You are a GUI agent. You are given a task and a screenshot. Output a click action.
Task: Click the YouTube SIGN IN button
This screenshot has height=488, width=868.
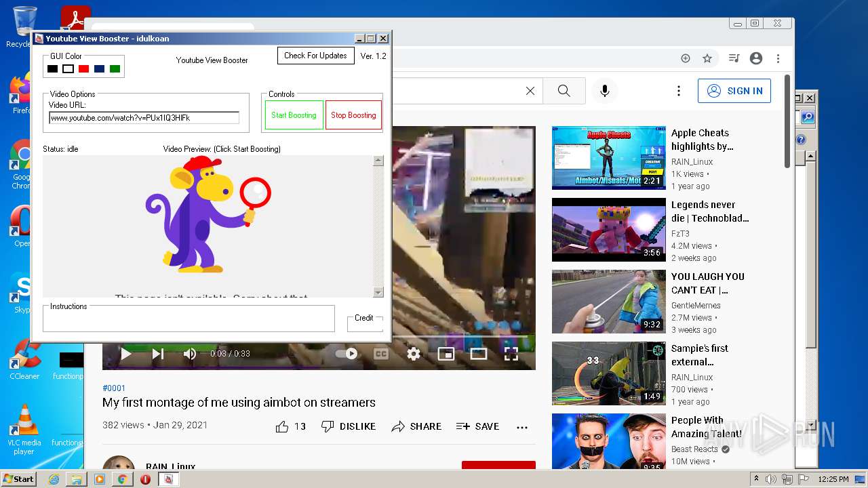(734, 91)
